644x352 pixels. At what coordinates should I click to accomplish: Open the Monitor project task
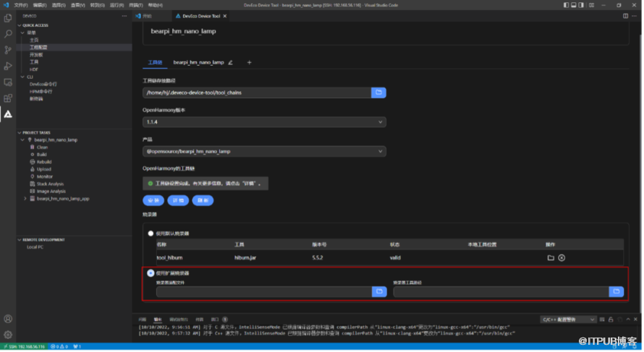click(x=45, y=177)
